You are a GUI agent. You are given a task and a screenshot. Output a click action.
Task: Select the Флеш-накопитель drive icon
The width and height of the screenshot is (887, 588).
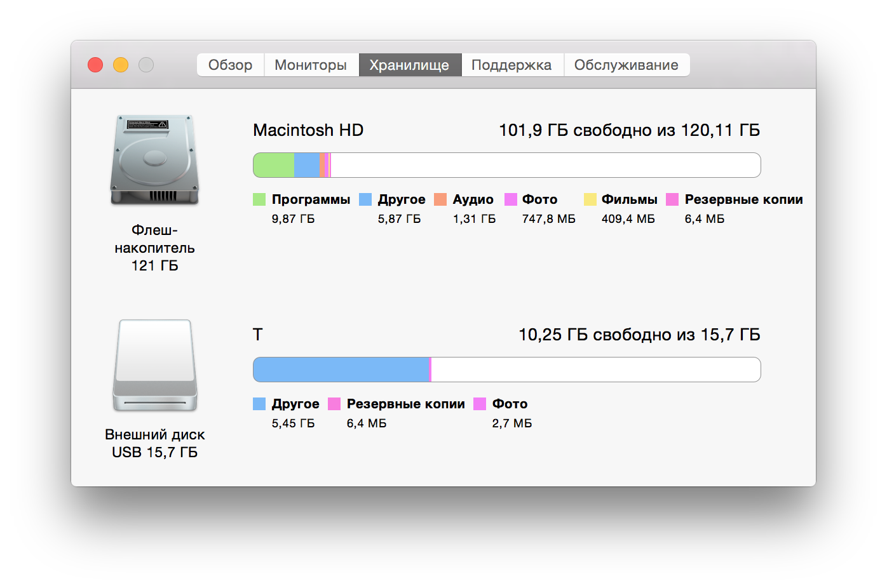(154, 160)
